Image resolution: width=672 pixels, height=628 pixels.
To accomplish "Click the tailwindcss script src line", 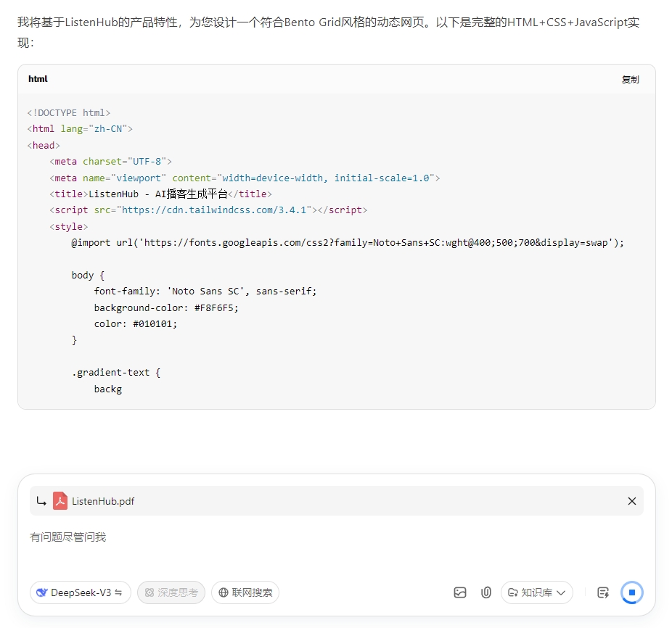I will 208,210.
